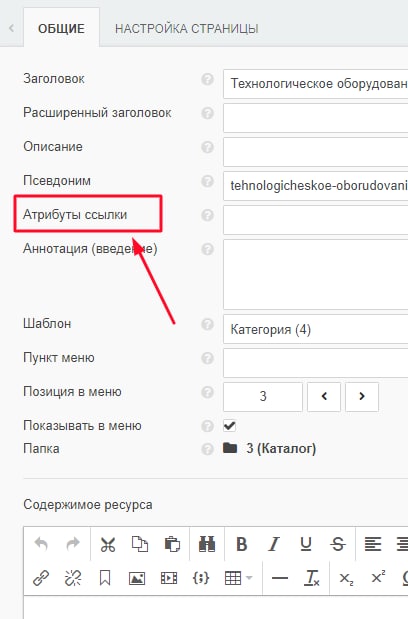This screenshot has height=619, width=408.
Task: Uncheck the Показывать в меню checkbox
Action: point(229,426)
